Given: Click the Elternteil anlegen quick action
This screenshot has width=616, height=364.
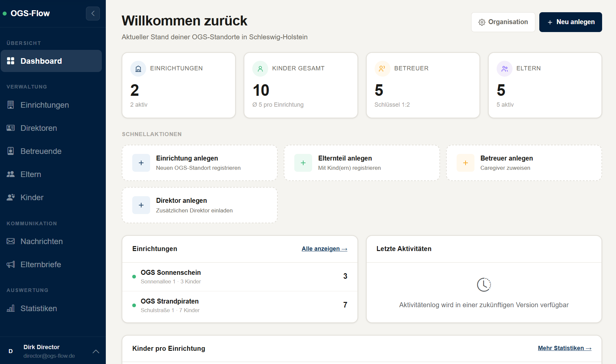Looking at the screenshot, I should pos(362,163).
